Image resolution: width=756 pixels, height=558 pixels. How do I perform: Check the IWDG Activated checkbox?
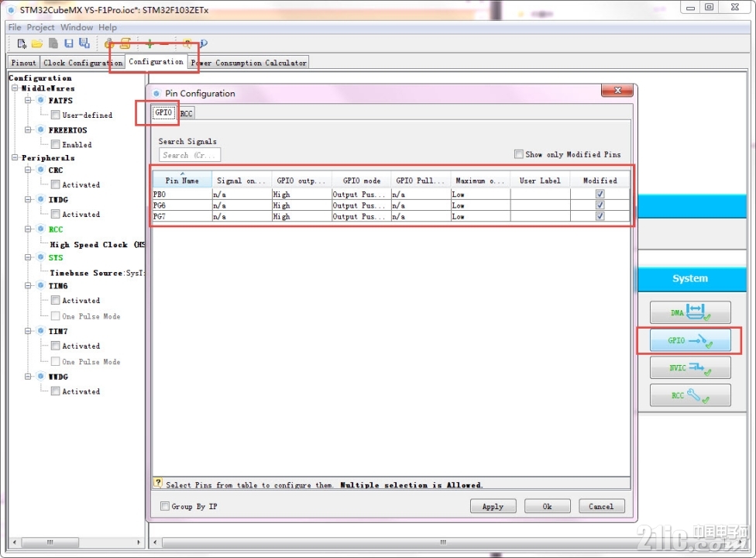(x=56, y=214)
